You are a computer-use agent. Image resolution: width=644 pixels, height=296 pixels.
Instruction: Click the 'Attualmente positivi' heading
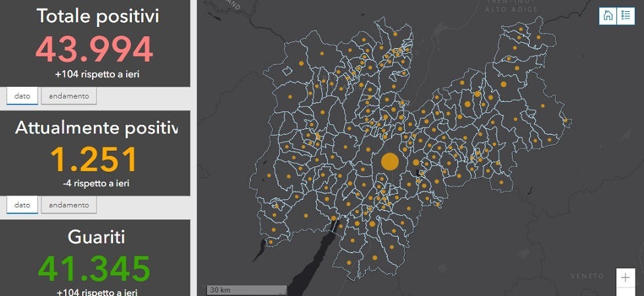tap(96, 128)
